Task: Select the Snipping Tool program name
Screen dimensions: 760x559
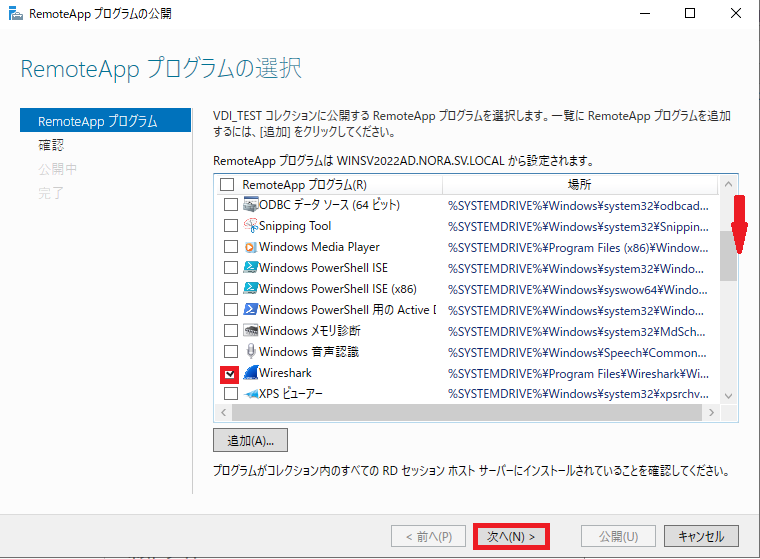Action: [295, 226]
